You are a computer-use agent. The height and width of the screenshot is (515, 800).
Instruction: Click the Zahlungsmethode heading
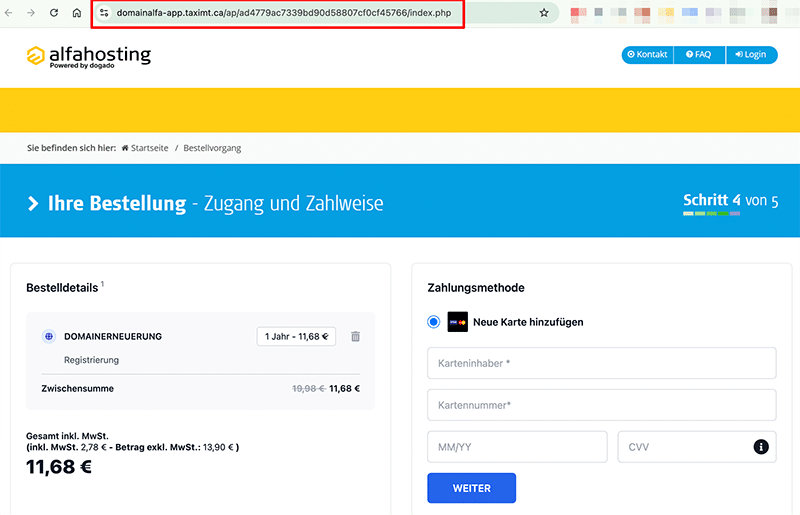coord(476,288)
